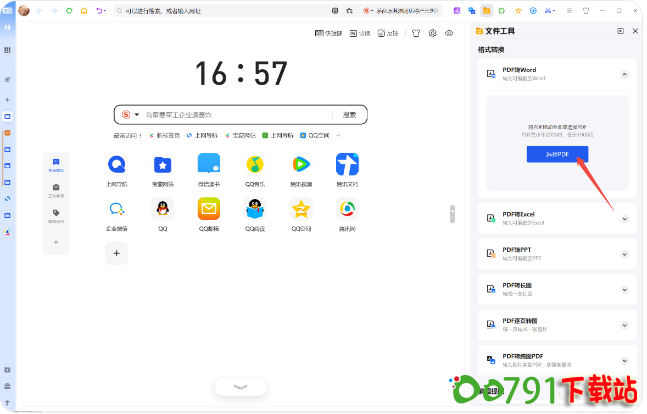Open the WeChat Reading shortcut
The width and height of the screenshot is (647, 414).
208,164
